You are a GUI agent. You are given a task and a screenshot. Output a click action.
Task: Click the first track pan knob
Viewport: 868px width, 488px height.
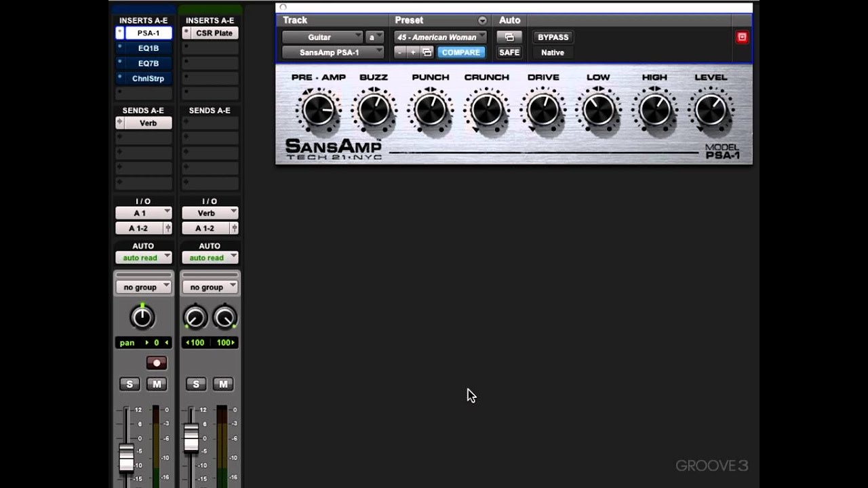click(x=142, y=317)
